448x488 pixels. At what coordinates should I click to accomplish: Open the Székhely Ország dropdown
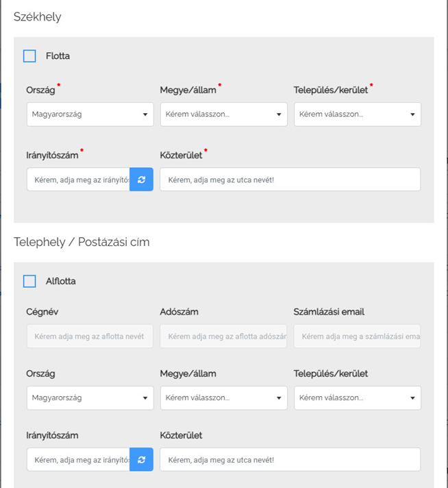click(x=90, y=114)
